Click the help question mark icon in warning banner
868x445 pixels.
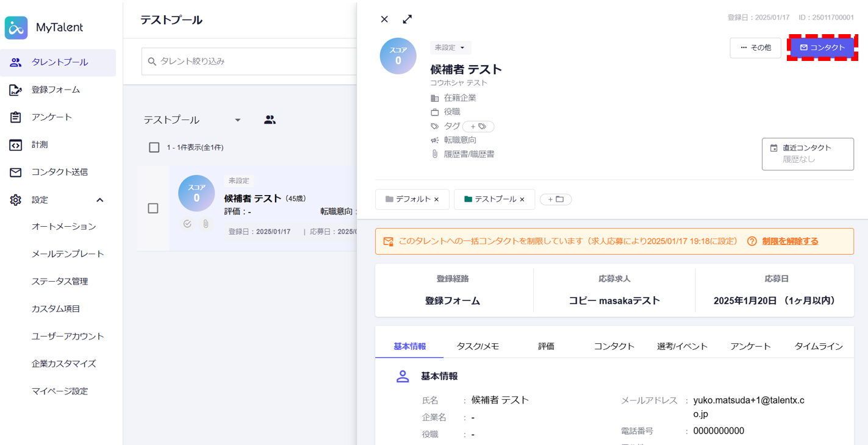pos(752,241)
